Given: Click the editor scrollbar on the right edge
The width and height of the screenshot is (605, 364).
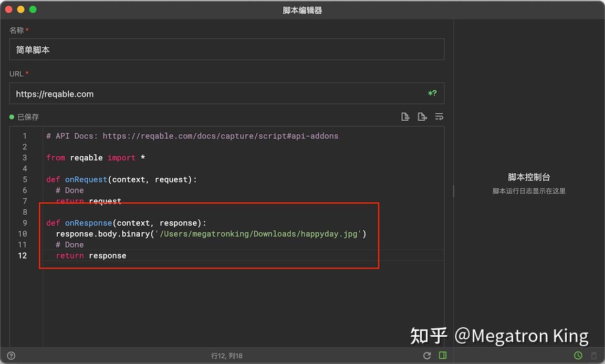Looking at the screenshot, I should pos(453,191).
